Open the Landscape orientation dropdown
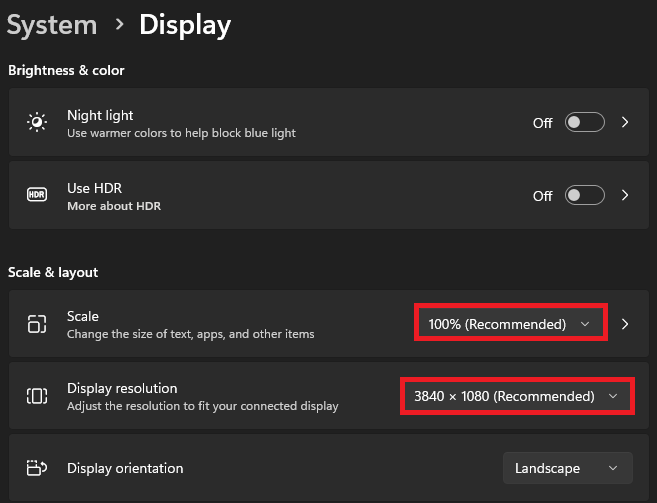The image size is (657, 503). point(567,468)
